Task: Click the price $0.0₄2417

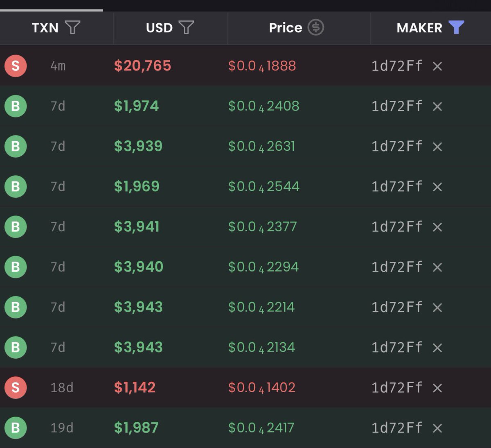Action: tap(261, 428)
